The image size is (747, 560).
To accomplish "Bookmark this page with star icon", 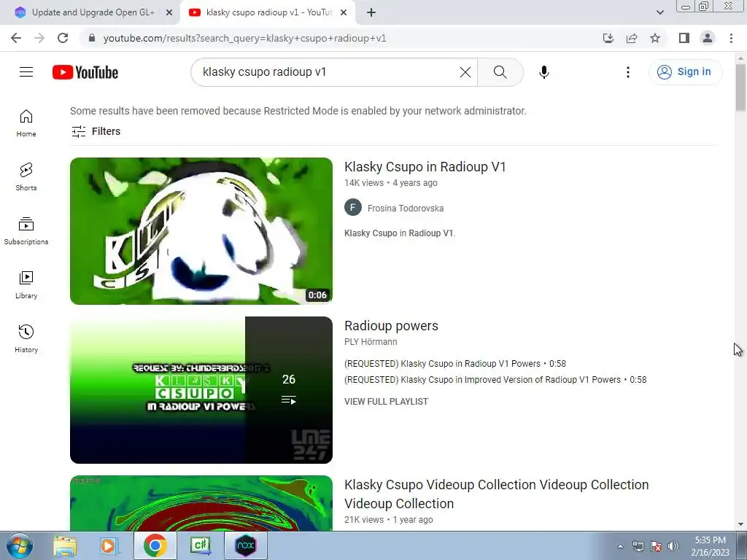I will click(655, 38).
